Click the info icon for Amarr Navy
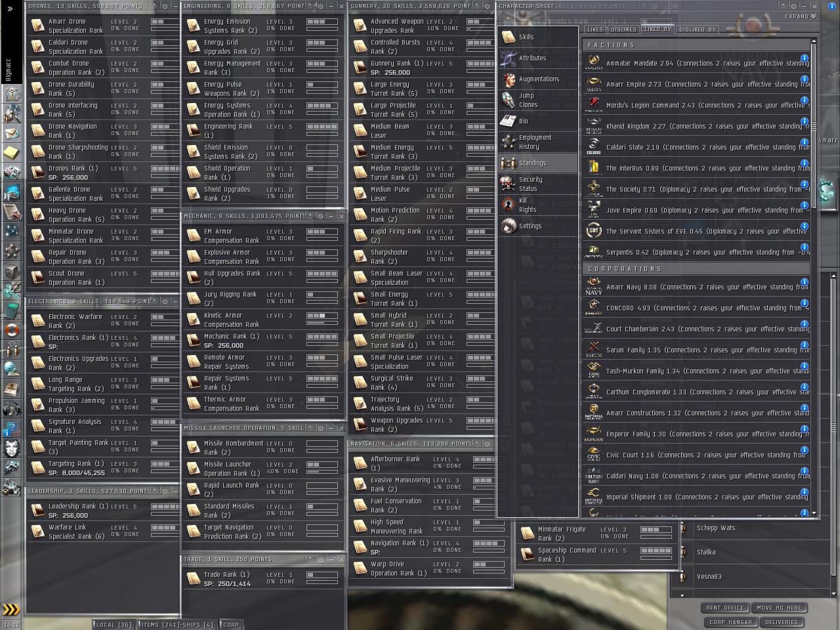 click(x=805, y=282)
